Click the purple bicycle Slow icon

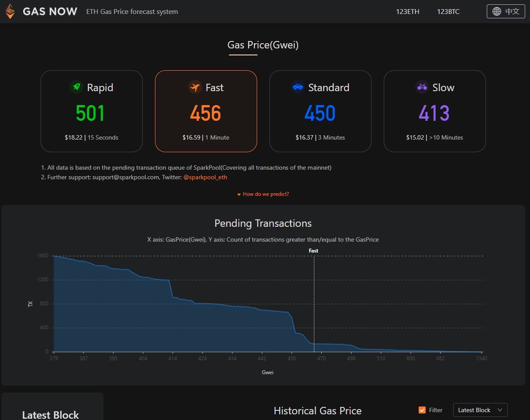click(x=422, y=87)
